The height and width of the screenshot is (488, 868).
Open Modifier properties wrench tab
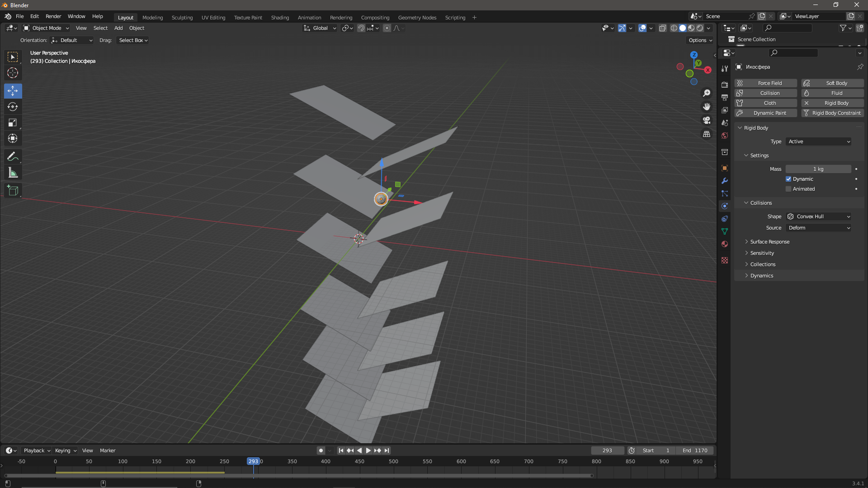tap(725, 181)
